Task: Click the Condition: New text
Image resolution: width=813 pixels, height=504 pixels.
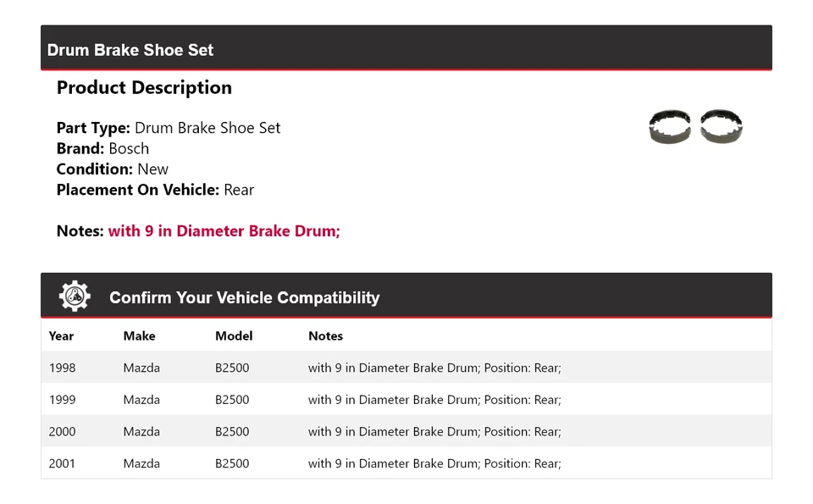Action: coord(112,169)
